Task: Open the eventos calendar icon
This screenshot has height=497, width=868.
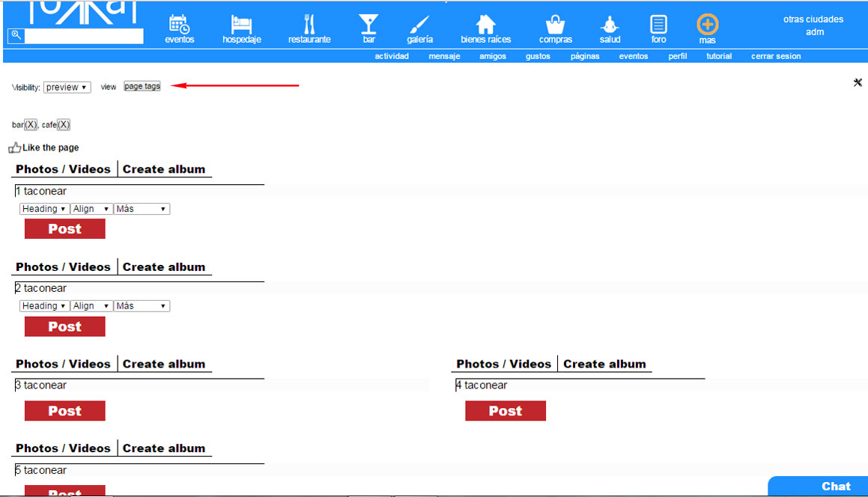Action: point(179,25)
